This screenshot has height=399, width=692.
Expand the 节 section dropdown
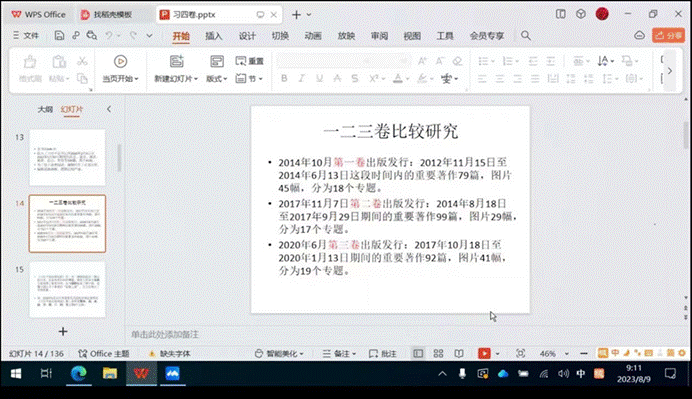249,79
